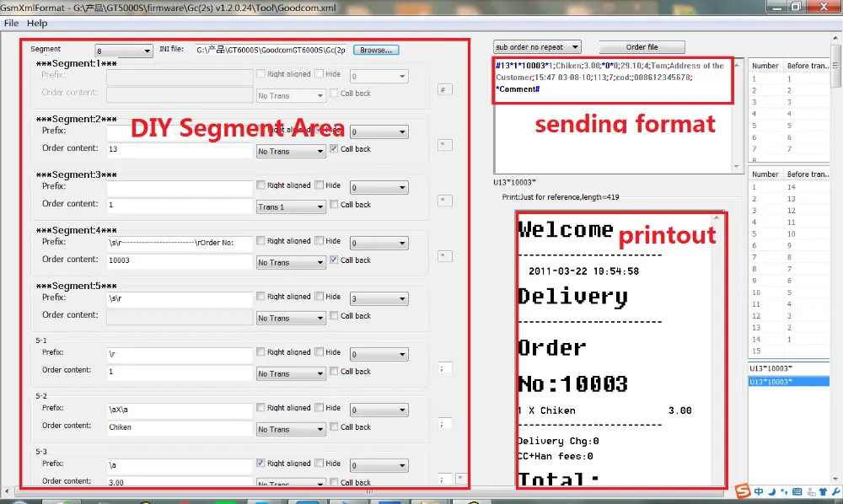Open the No Trans dropdown in Segment 1
Image resolution: width=843 pixels, height=504 pixels.
[291, 95]
